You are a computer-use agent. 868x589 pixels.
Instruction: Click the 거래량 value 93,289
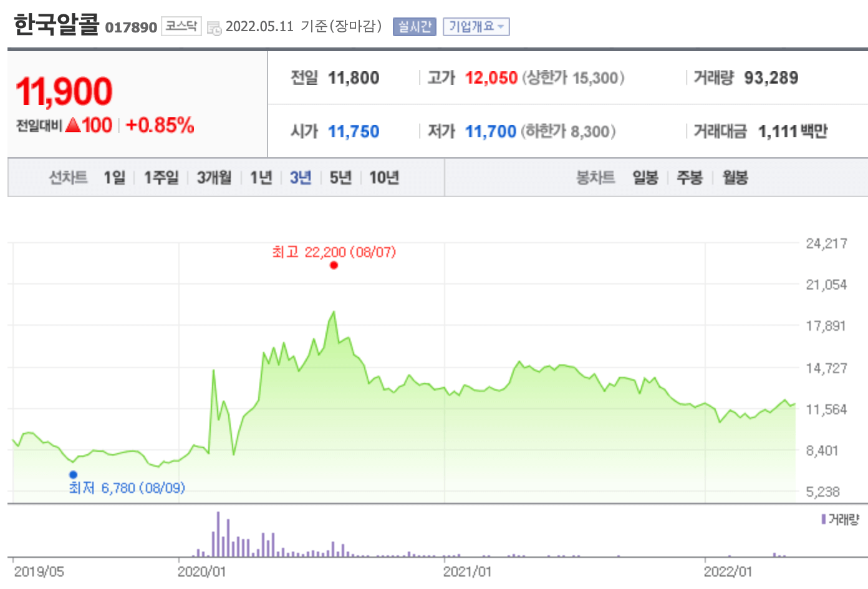coord(771,78)
